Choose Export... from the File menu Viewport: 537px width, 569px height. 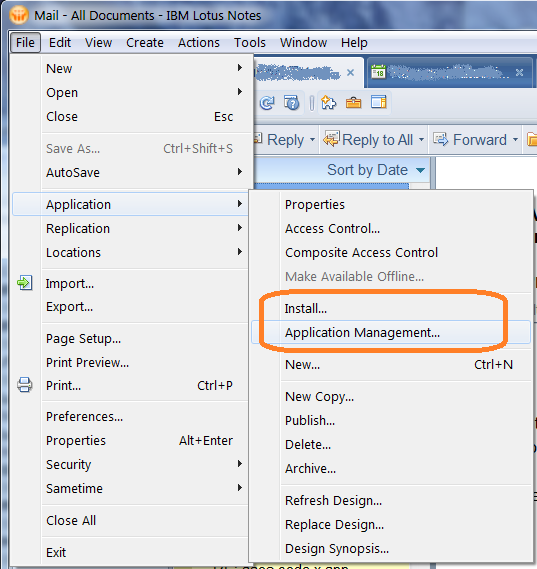131,307
